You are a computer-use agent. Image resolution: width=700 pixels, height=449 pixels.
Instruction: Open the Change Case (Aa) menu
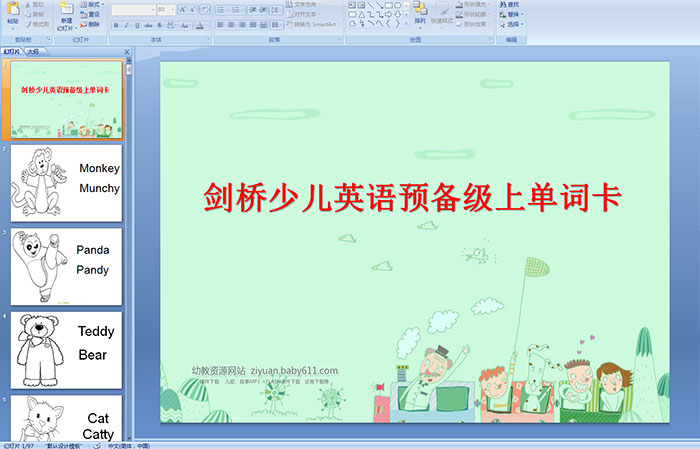point(185,25)
